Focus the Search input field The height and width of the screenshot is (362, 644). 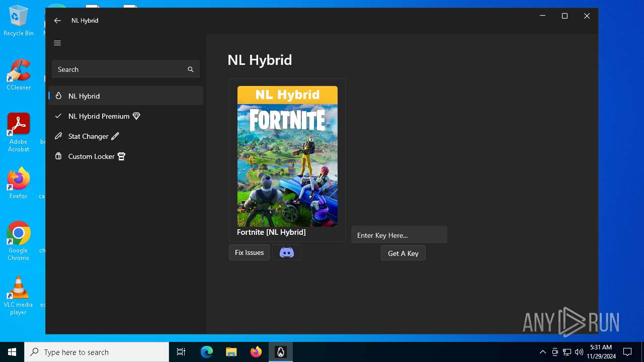click(126, 69)
